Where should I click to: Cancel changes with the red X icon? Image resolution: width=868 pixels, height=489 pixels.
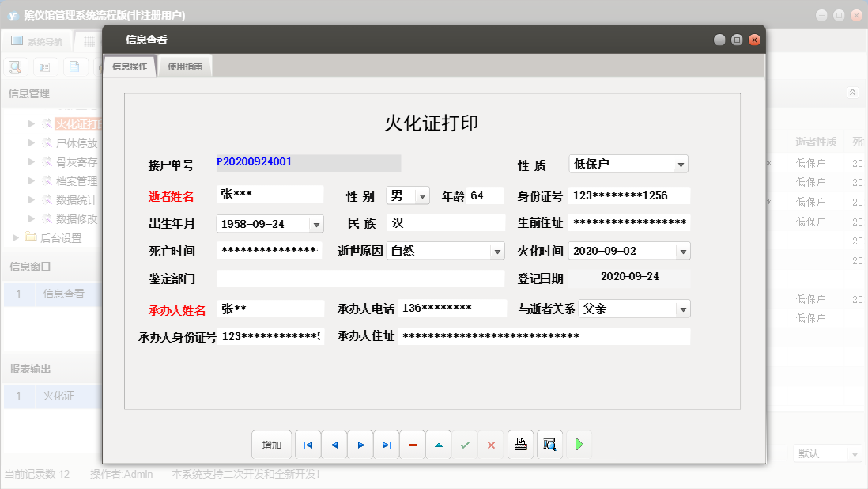(491, 444)
